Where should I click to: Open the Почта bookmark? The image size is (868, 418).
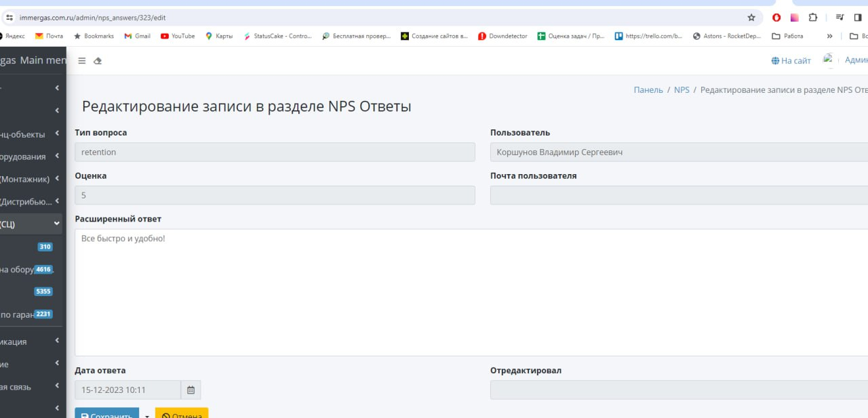click(50, 37)
